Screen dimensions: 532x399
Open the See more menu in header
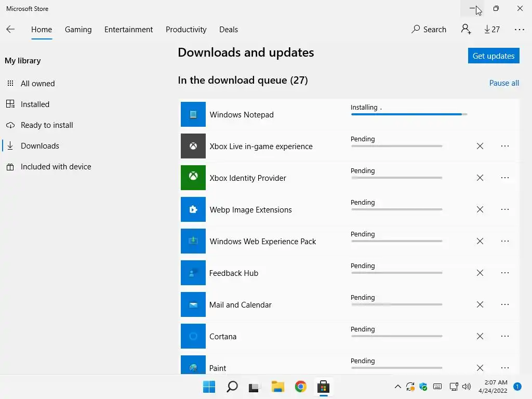point(520,30)
